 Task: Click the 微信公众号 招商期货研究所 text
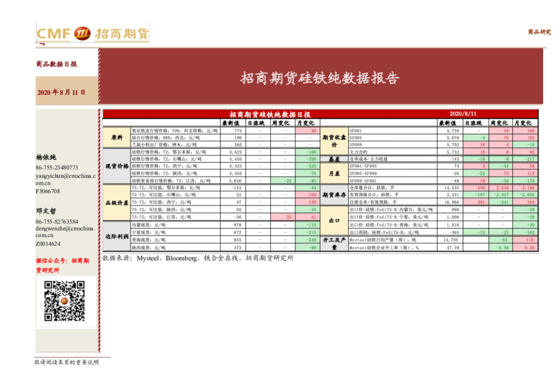[x=63, y=266]
